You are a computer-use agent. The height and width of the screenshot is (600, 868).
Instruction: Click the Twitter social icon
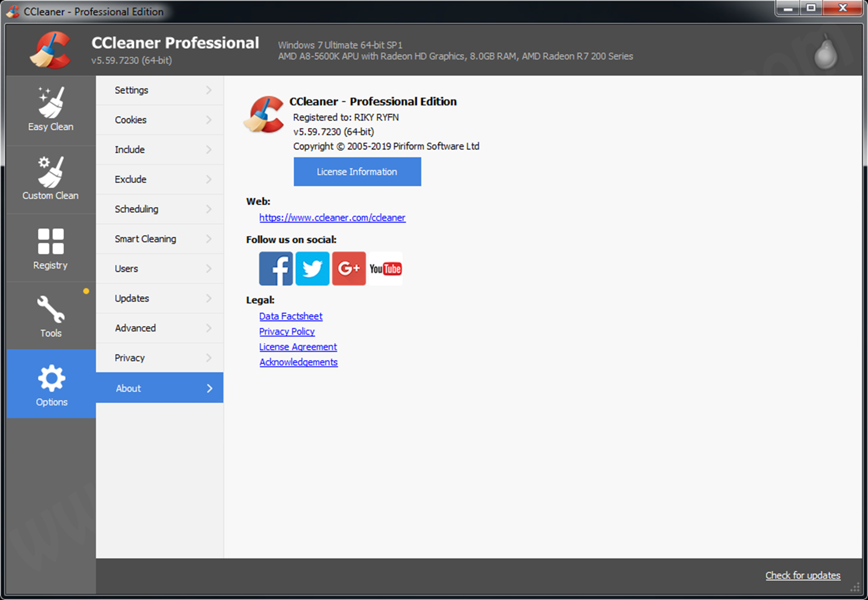pos(312,268)
